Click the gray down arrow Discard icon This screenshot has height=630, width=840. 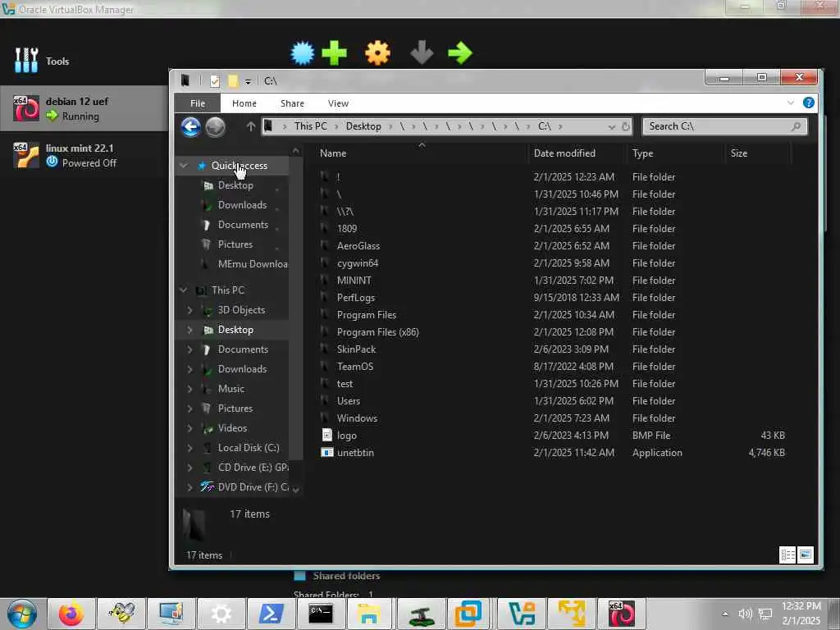(x=422, y=53)
